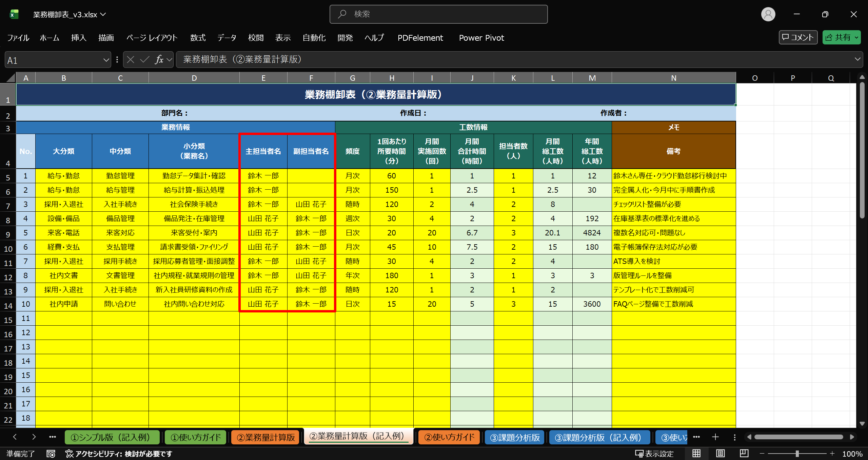Click the macro recording status icon
Screen dimensions: 868x460
tap(51, 454)
